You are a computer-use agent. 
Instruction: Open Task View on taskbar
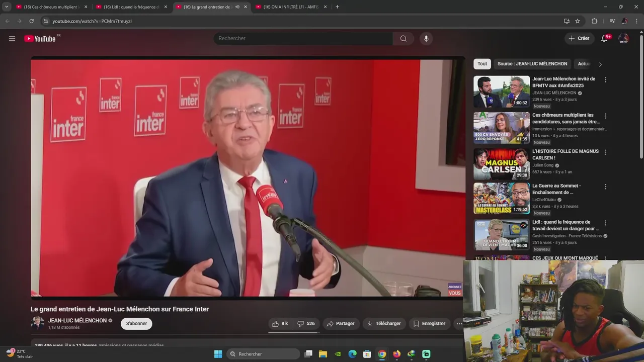(308, 354)
